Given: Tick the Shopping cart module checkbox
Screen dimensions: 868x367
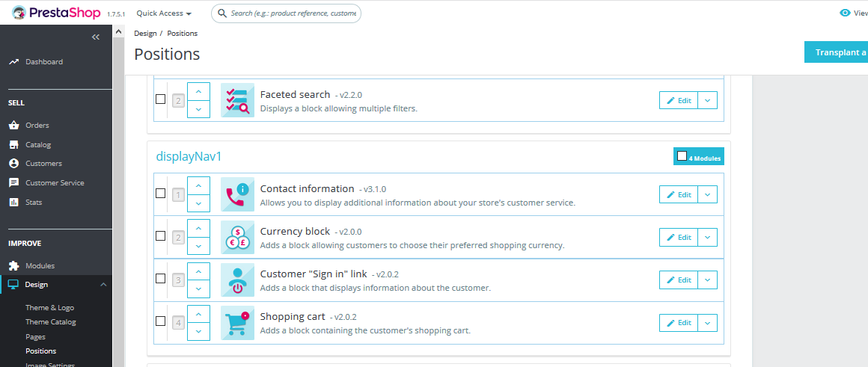Looking at the screenshot, I should 160,321.
